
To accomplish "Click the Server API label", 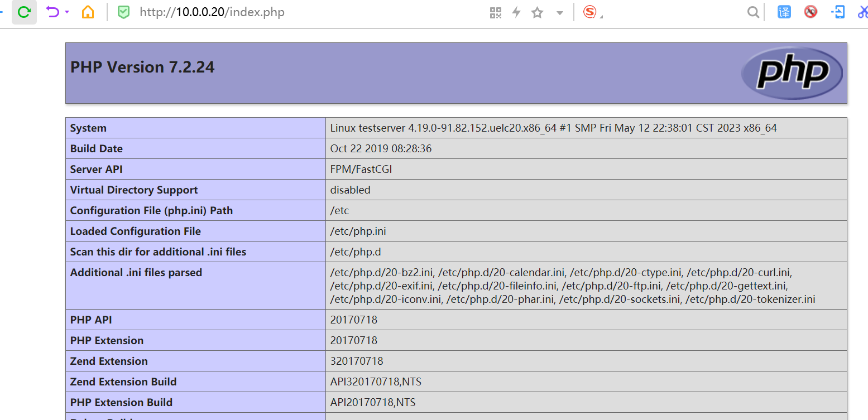I will [x=96, y=170].
